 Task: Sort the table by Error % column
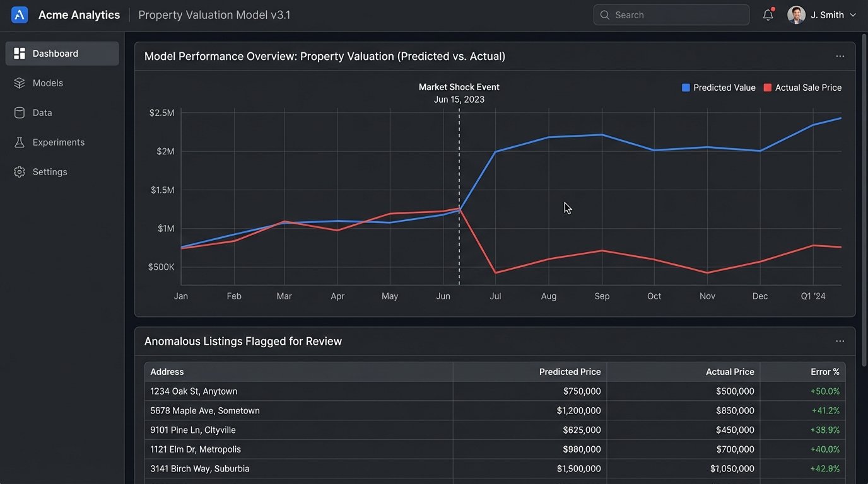(x=824, y=371)
